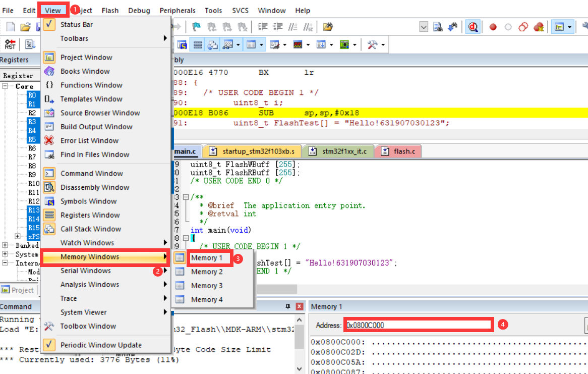Expand the Banked register group

click(5, 245)
